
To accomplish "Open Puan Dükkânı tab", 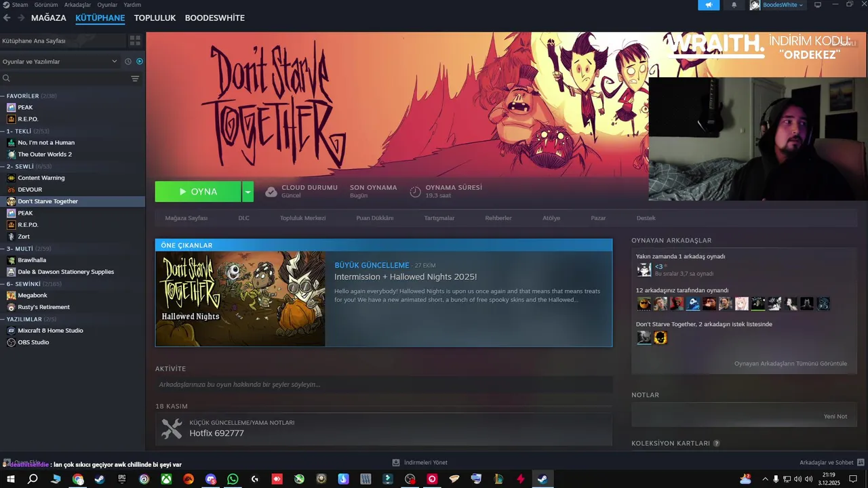I will click(375, 218).
